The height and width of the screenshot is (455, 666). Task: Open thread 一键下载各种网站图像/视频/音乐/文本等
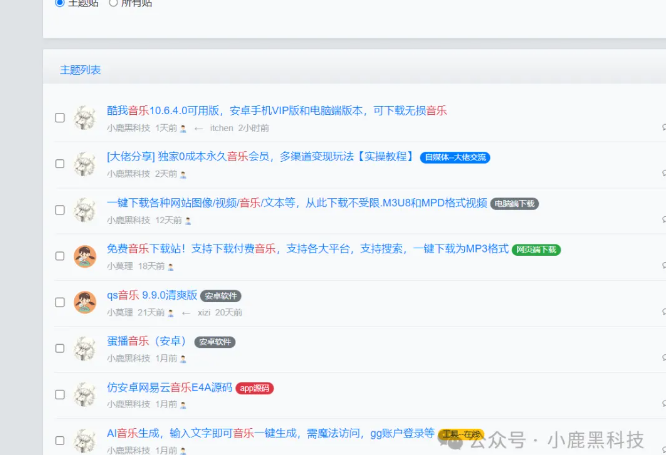[x=296, y=203]
